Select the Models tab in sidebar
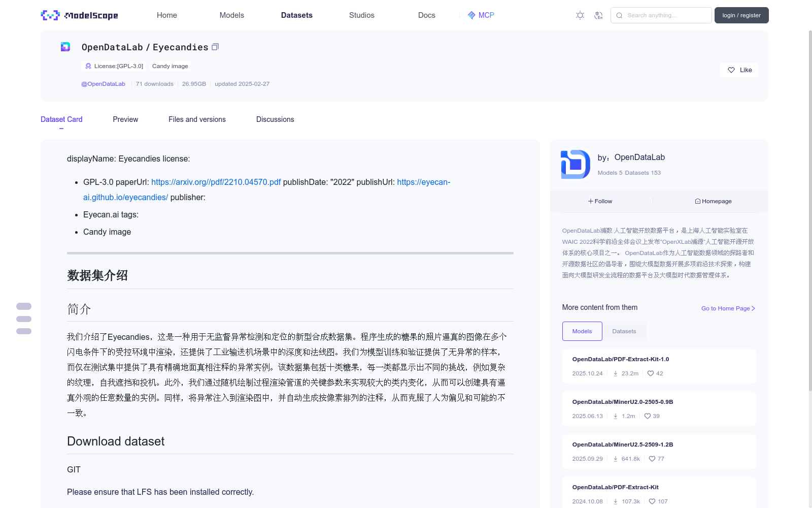This screenshot has width=812, height=508. [x=582, y=331]
